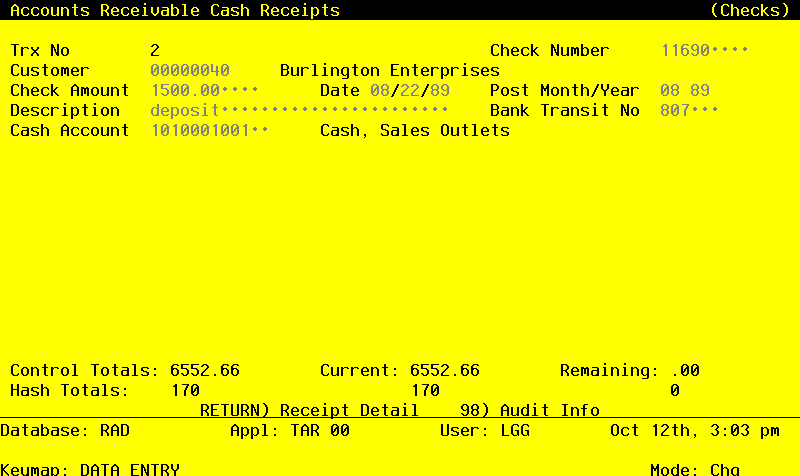Click the Accounts Receivable Cash Receipts title

pos(175,10)
